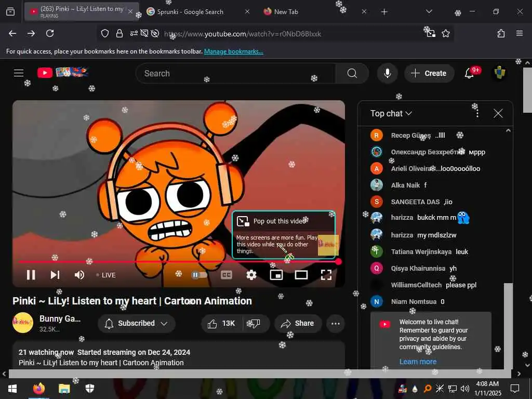Viewport: 532px width, 399px height.
Task: Open more actions ellipsis below video
Action: pyautogui.click(x=335, y=323)
